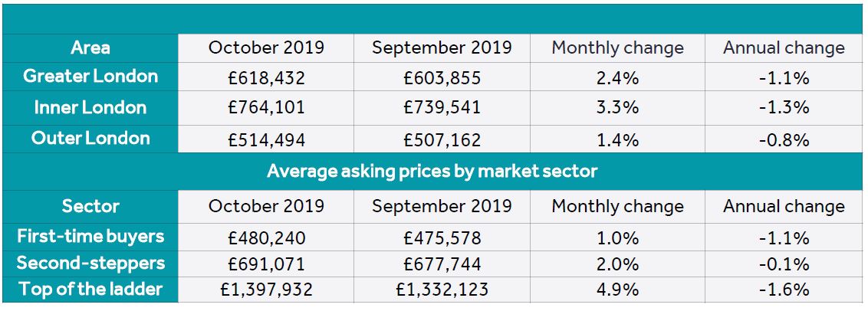
Task: Select the Inner London row label
Action: coord(90,107)
